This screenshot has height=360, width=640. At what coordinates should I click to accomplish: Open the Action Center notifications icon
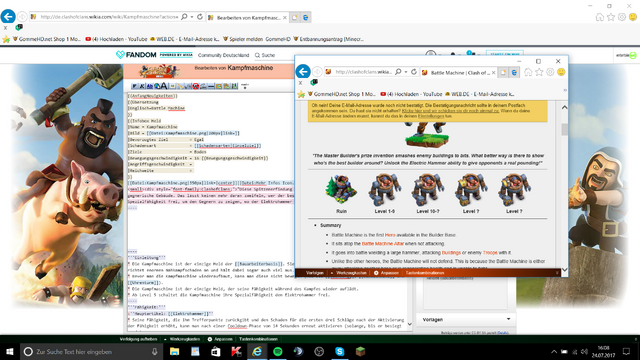[626, 351]
